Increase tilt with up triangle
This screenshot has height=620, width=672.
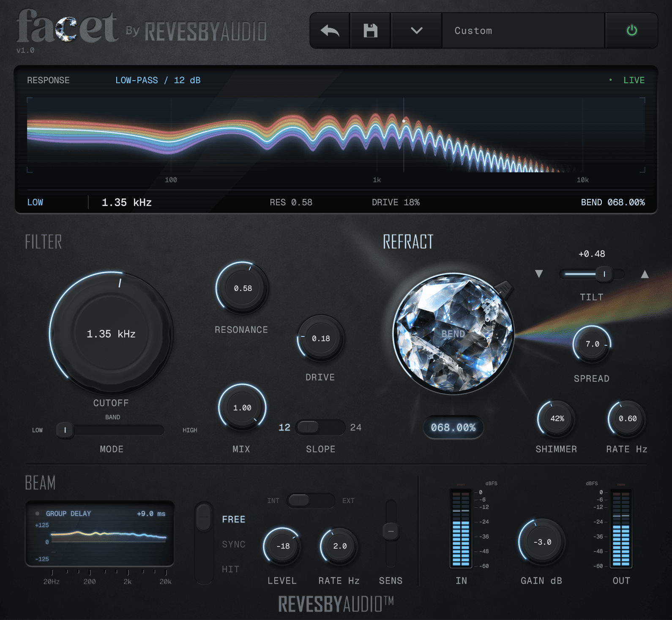645,274
